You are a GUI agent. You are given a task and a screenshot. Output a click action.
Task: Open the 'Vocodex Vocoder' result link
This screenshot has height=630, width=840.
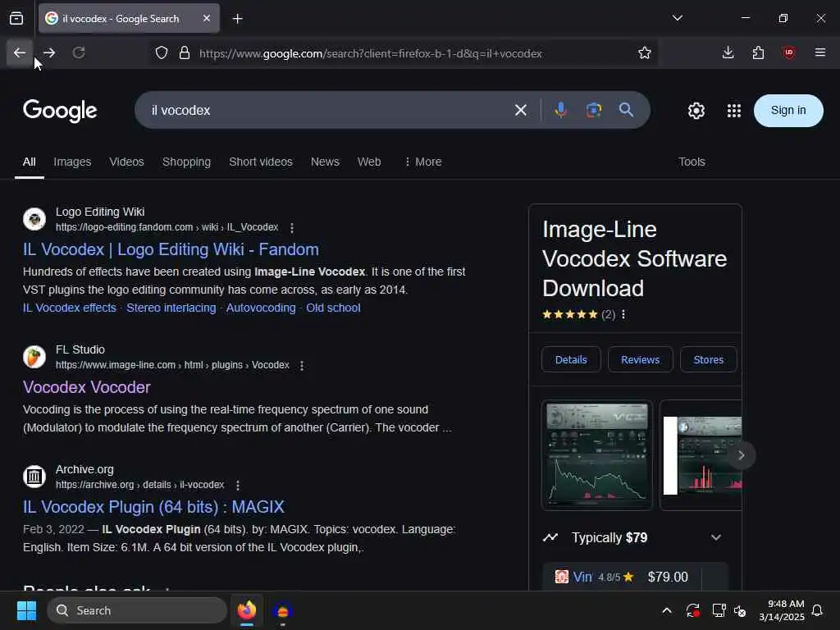click(87, 387)
